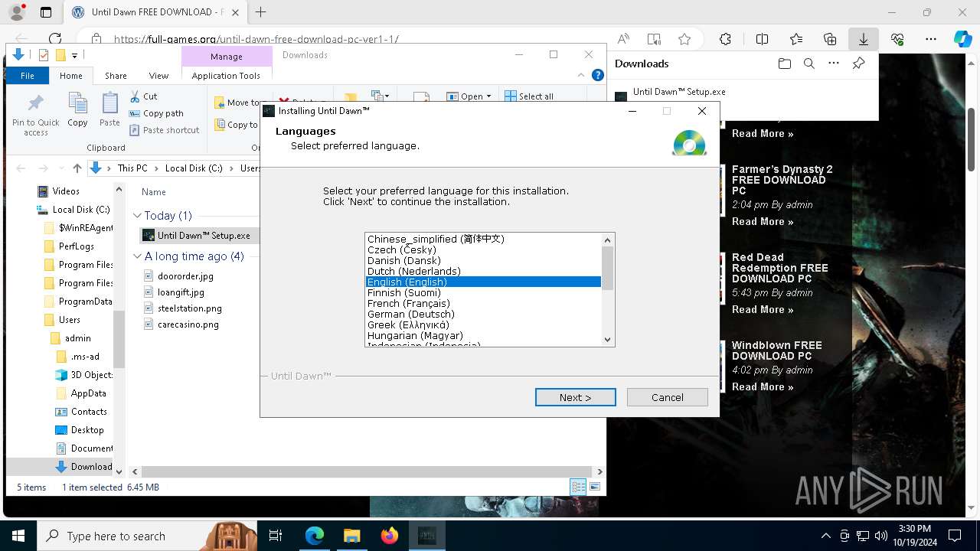The width and height of the screenshot is (980, 551).
Task: Open Videos in navigation pane
Action: [66, 191]
